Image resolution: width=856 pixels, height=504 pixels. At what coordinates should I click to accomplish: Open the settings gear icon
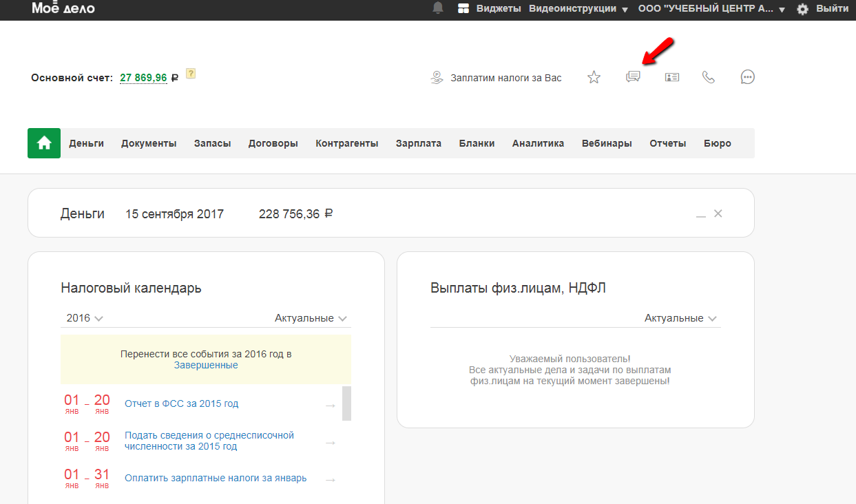[802, 9]
